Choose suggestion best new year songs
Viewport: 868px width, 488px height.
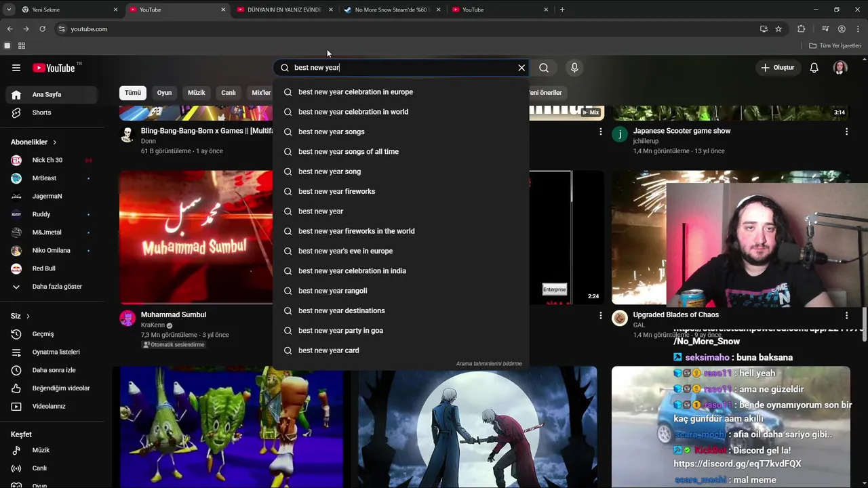(x=401, y=131)
